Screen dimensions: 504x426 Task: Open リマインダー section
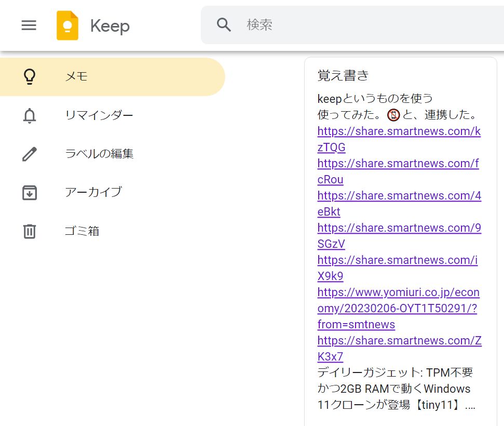coord(99,115)
